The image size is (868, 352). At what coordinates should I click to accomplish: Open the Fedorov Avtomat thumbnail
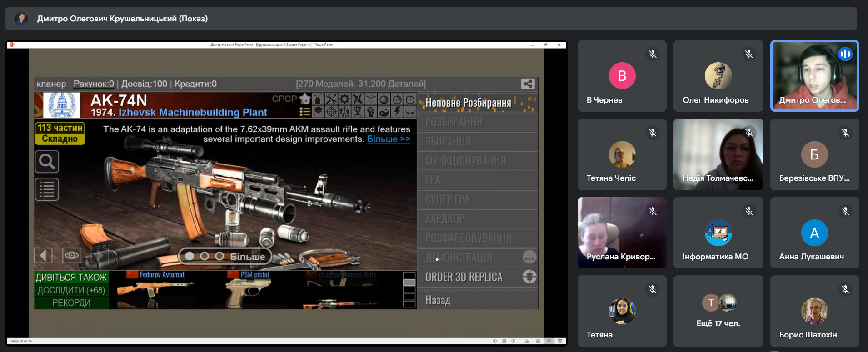point(155,289)
